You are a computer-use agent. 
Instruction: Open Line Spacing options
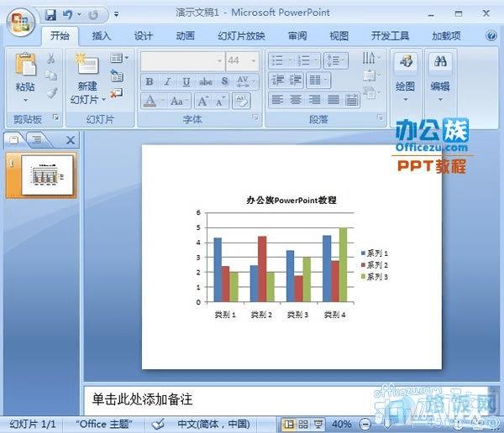(x=336, y=60)
